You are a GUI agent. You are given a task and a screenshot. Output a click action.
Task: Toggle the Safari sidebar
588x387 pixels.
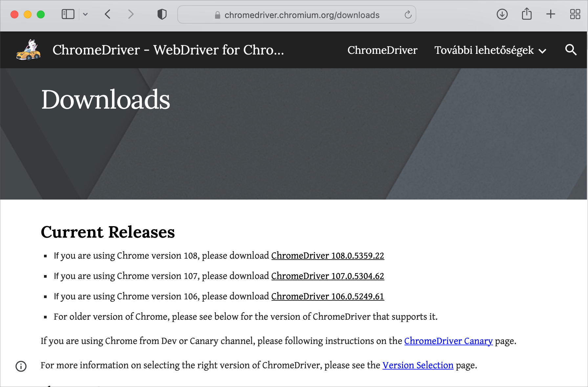pos(68,14)
